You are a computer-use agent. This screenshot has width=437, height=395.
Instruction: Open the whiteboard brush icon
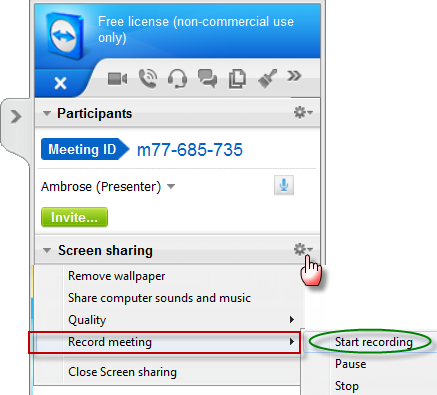point(267,79)
